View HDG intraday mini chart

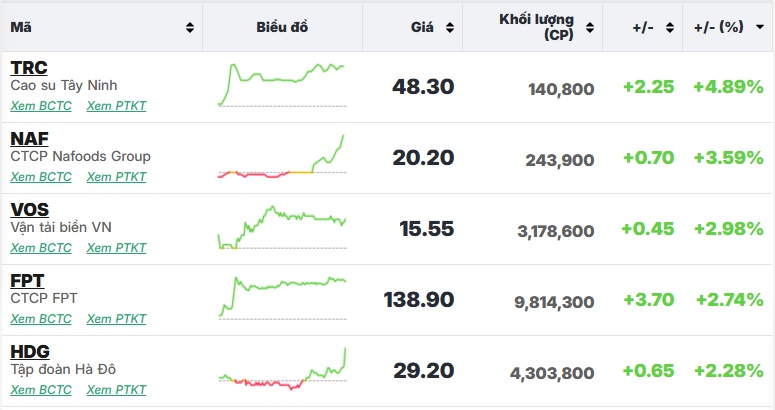pos(281,370)
